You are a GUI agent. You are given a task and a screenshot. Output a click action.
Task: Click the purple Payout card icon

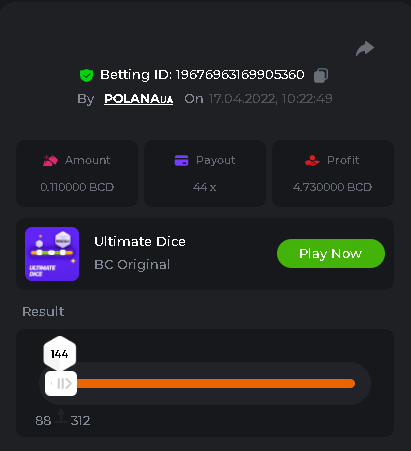coord(181,160)
